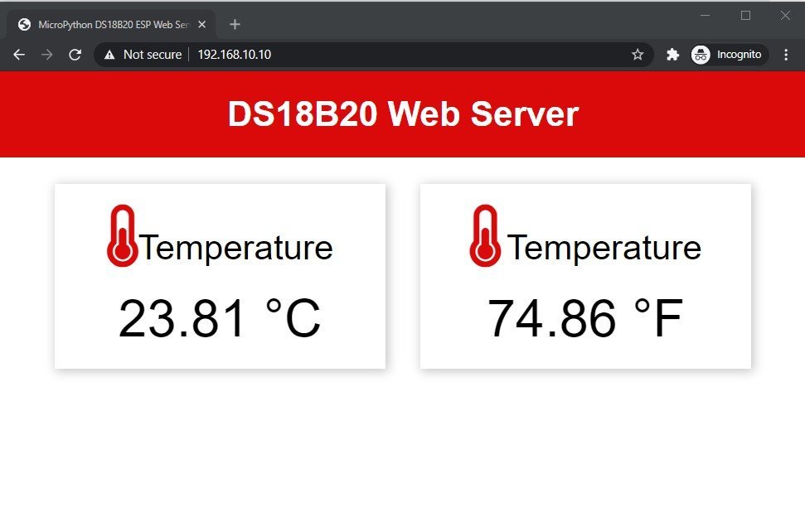The image size is (805, 532).
Task: Click the 74.86 °F reading
Action: click(x=585, y=318)
